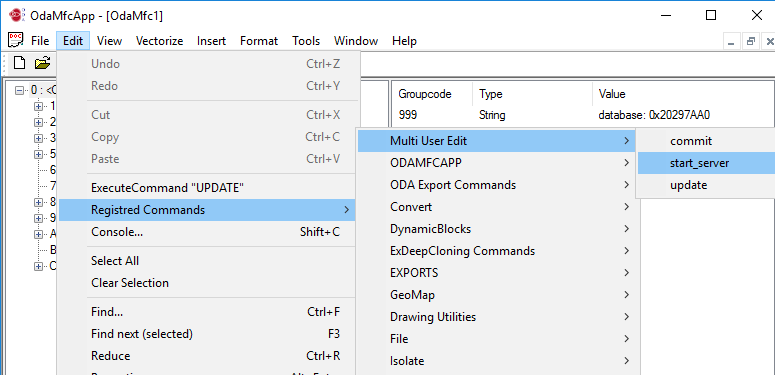Maximize the OdaMfcApp main window
Screen dimensions: 775x375
[x=711, y=15]
